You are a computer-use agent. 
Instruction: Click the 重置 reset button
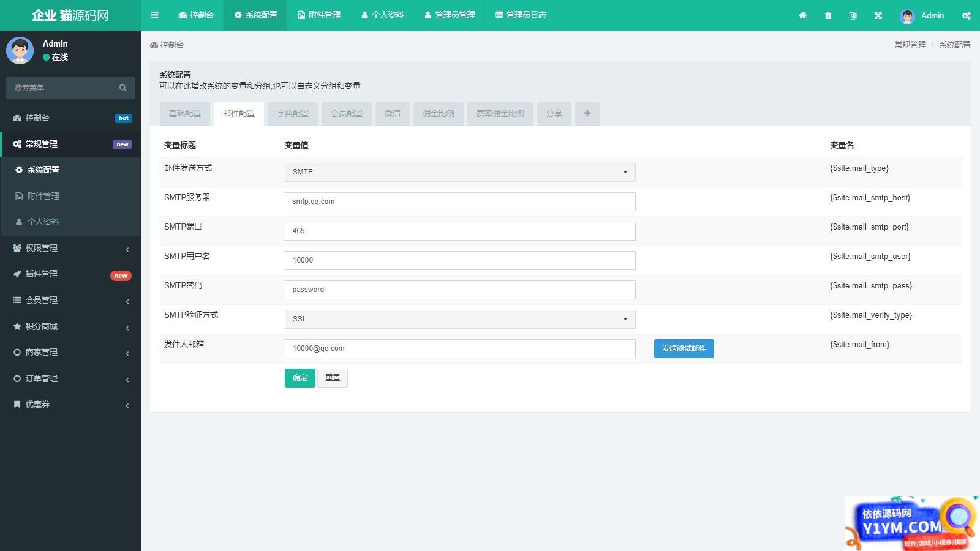point(333,378)
